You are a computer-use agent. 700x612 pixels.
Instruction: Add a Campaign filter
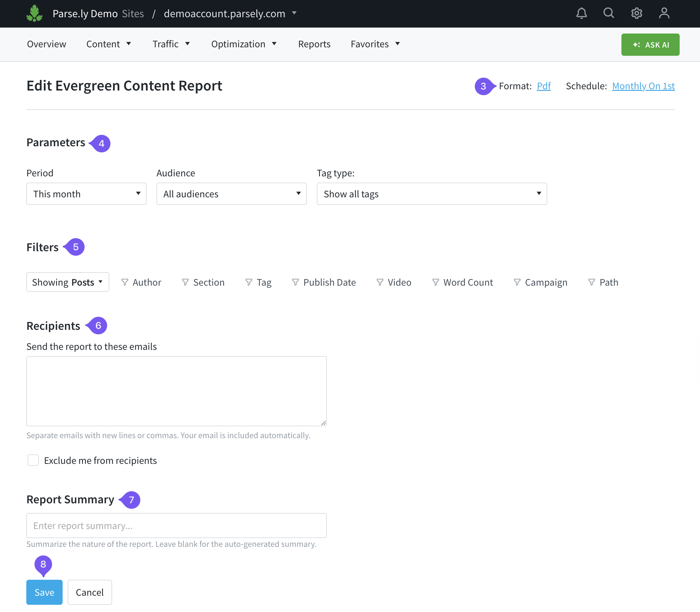(540, 283)
